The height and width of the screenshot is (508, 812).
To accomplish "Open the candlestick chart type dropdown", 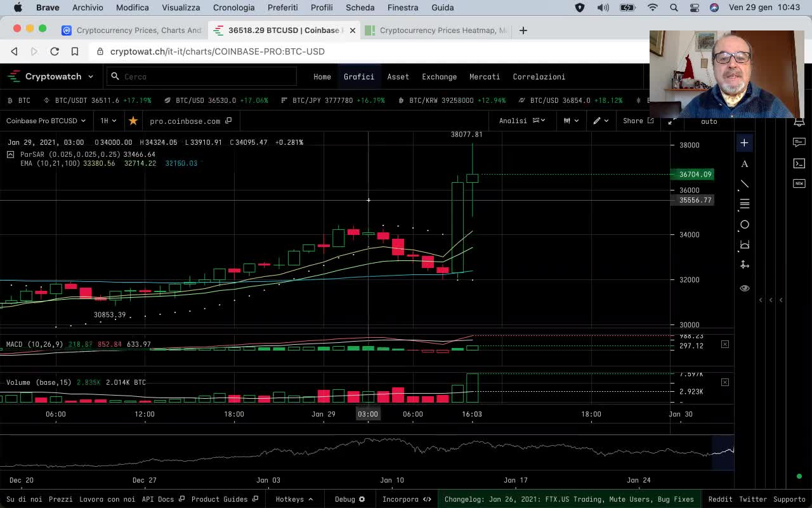I will tap(571, 121).
